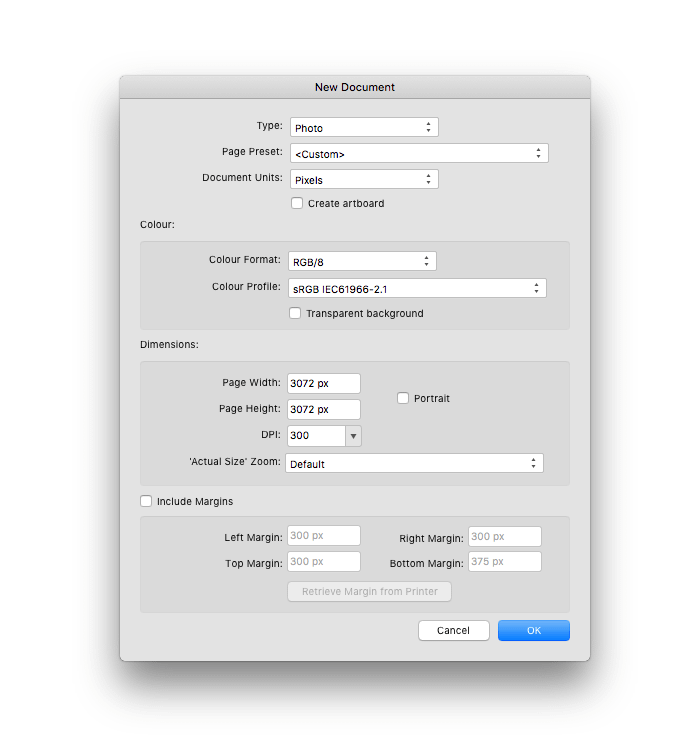The width and height of the screenshot is (697, 749).
Task: Expand the 'Actual Size' Zoom dropdown
Action: pos(414,463)
